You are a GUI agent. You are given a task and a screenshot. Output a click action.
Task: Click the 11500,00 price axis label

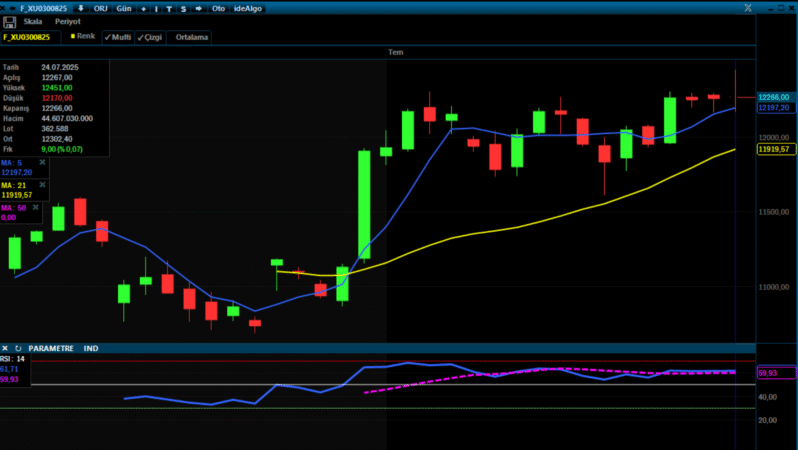[774, 212]
